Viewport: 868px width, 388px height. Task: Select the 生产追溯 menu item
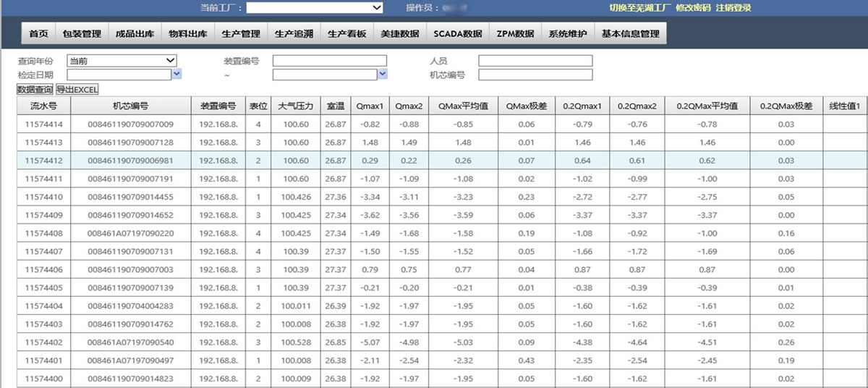click(294, 33)
